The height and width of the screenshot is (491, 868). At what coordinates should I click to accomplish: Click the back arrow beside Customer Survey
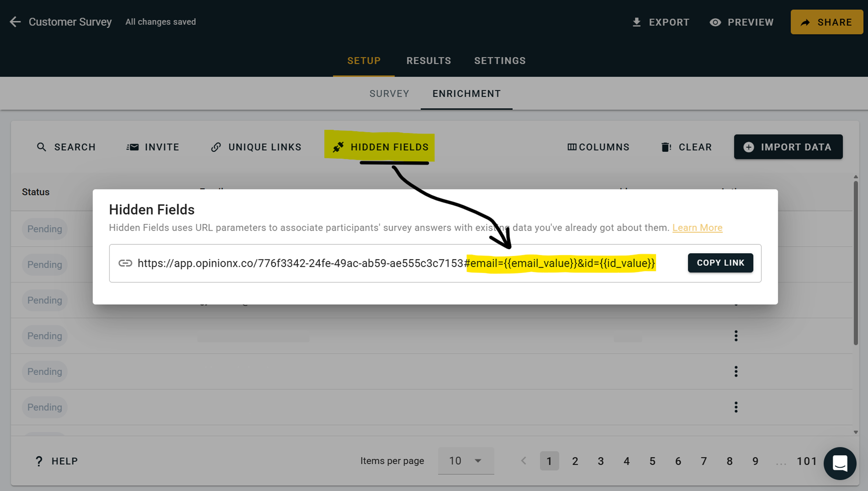click(x=15, y=22)
